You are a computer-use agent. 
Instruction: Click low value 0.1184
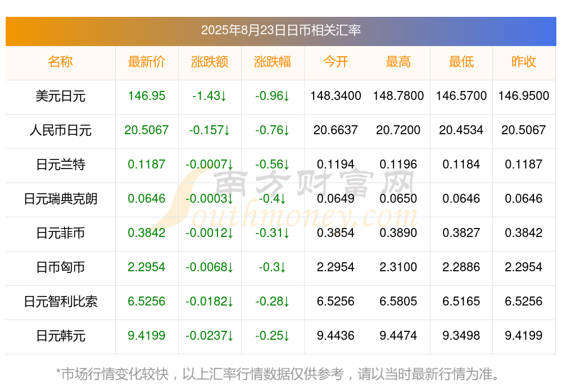[x=461, y=164]
